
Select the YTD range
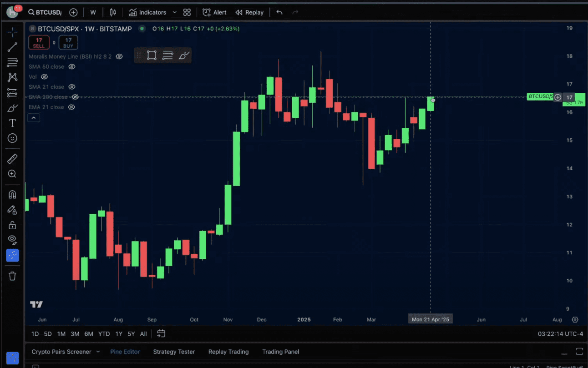coord(104,334)
